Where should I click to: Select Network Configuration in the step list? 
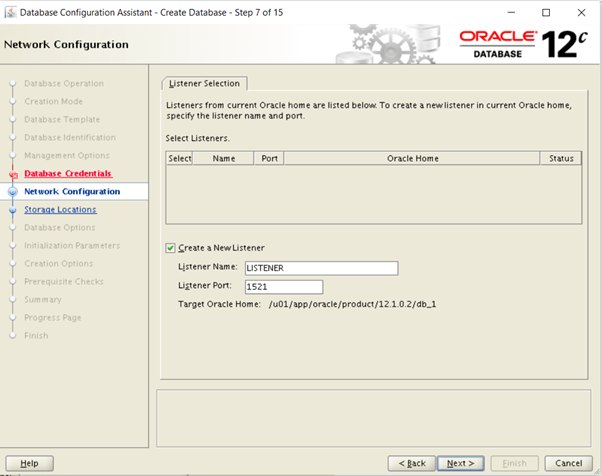pos(72,192)
